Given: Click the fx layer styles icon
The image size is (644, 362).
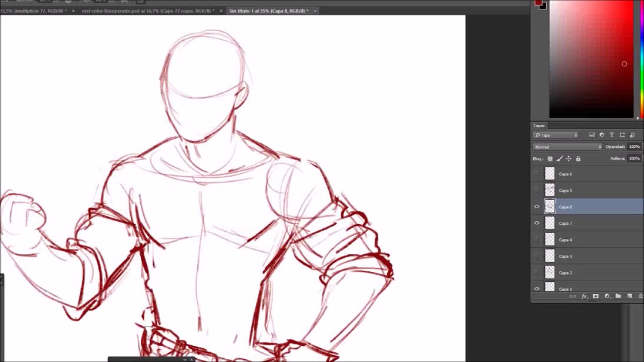Looking at the screenshot, I should (585, 296).
